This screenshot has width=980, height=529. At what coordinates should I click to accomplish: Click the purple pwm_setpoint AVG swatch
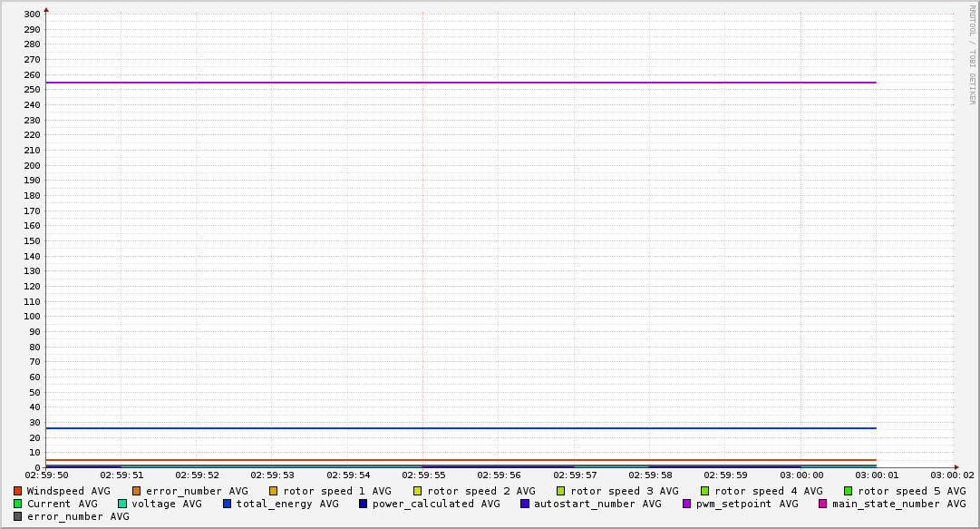[x=686, y=504]
